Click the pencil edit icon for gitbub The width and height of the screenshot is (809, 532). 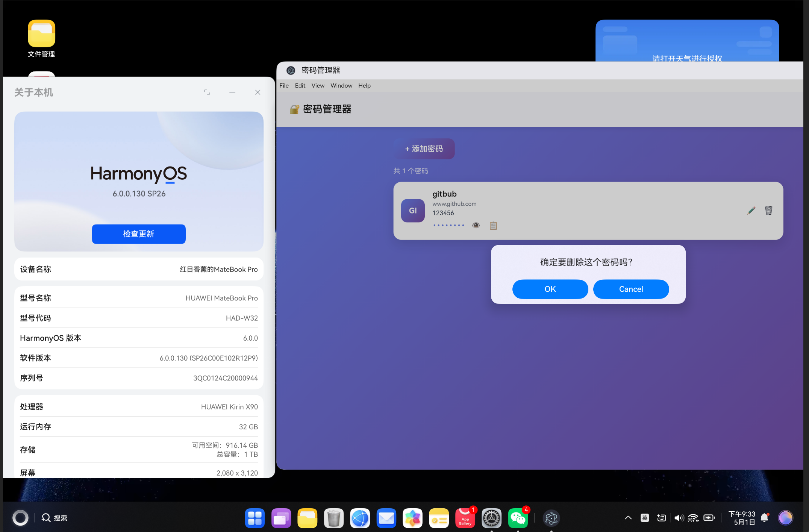751,211
